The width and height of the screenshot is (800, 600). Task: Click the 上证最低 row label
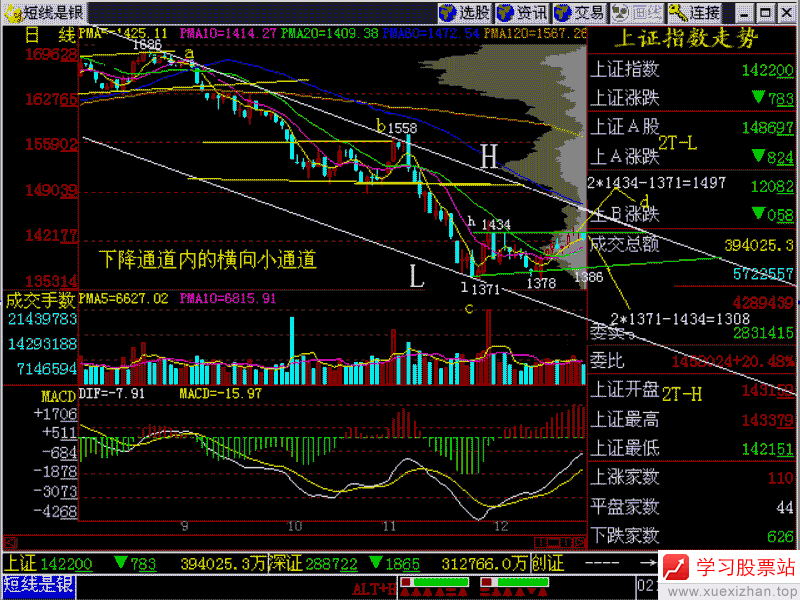pyautogui.click(x=625, y=448)
